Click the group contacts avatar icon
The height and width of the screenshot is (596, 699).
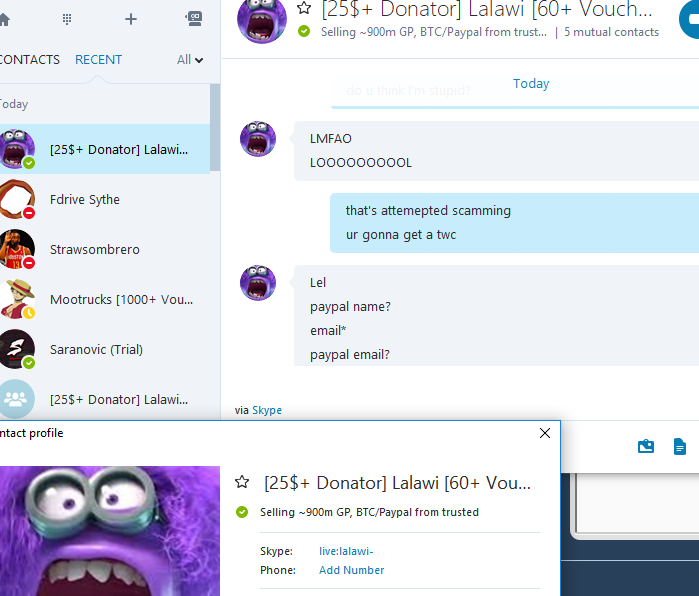pyautogui.click(x=16, y=399)
